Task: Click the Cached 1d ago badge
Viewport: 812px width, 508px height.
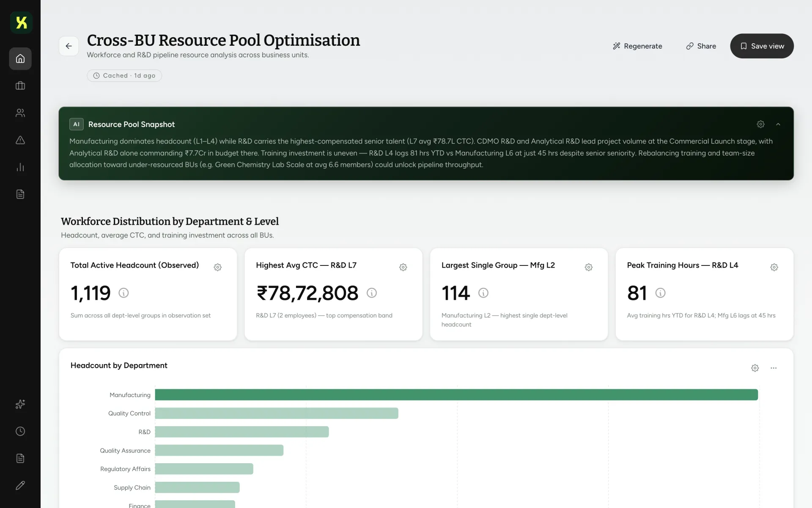Action: 124,76
